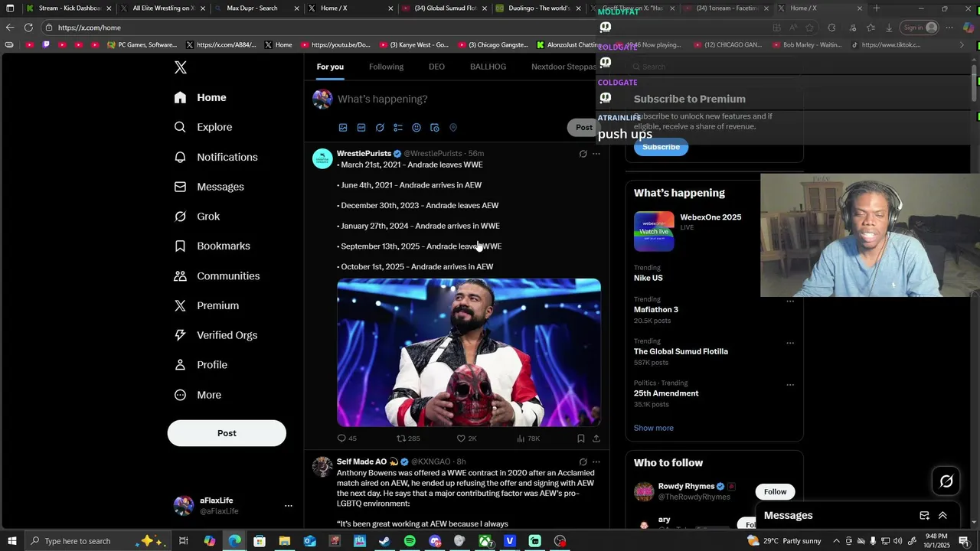Open more options on Self Made AO post
Image resolution: width=980 pixels, height=551 pixels.
click(x=596, y=462)
